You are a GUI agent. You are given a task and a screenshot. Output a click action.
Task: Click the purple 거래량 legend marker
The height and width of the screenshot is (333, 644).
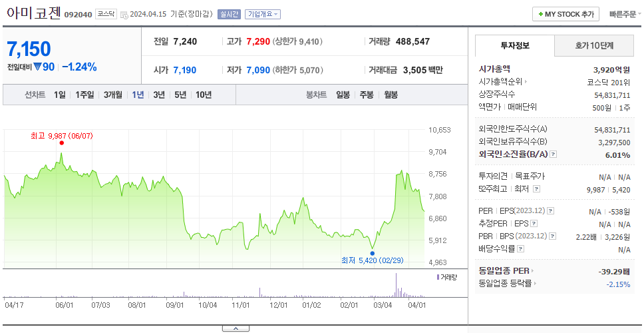tap(437, 277)
